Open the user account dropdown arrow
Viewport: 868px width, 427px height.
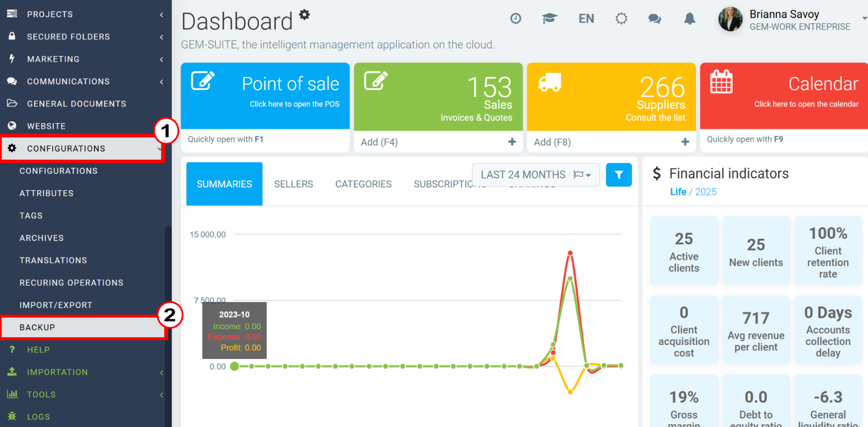[x=864, y=19]
